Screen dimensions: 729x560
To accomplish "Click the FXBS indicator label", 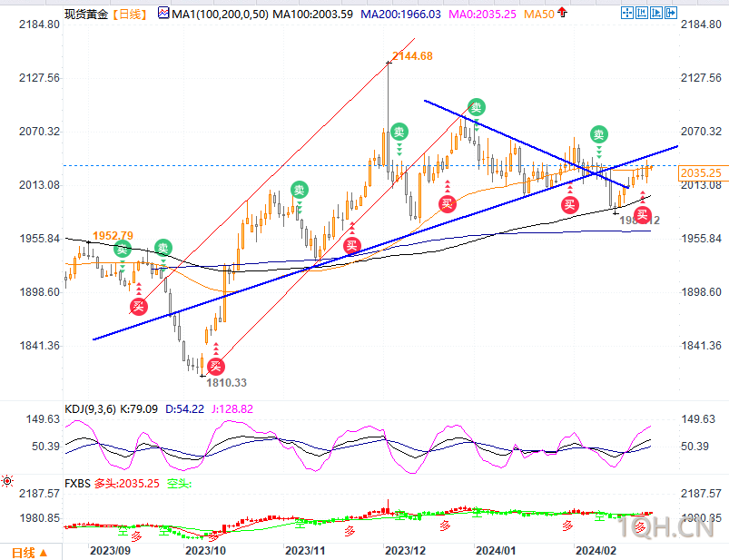I will 77,484.
